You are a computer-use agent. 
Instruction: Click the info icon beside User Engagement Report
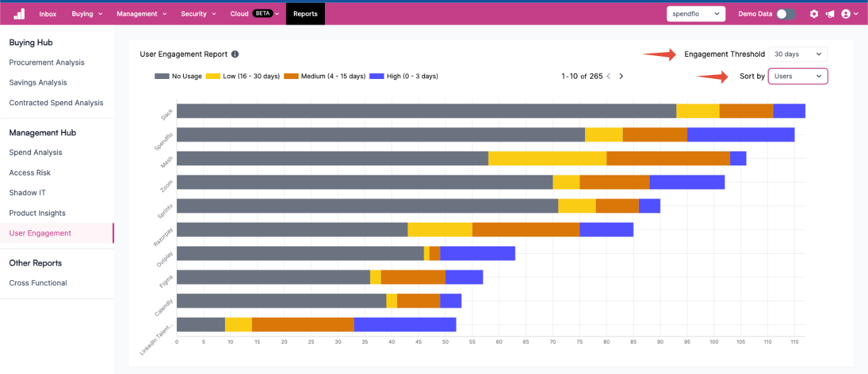(235, 54)
